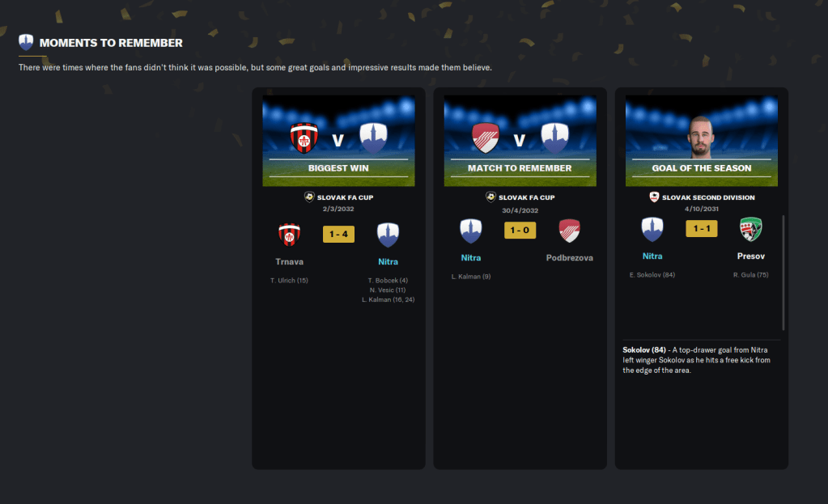
Task: Click the Slovak FA Cup icon dated 30/4/2032
Action: pos(490,197)
